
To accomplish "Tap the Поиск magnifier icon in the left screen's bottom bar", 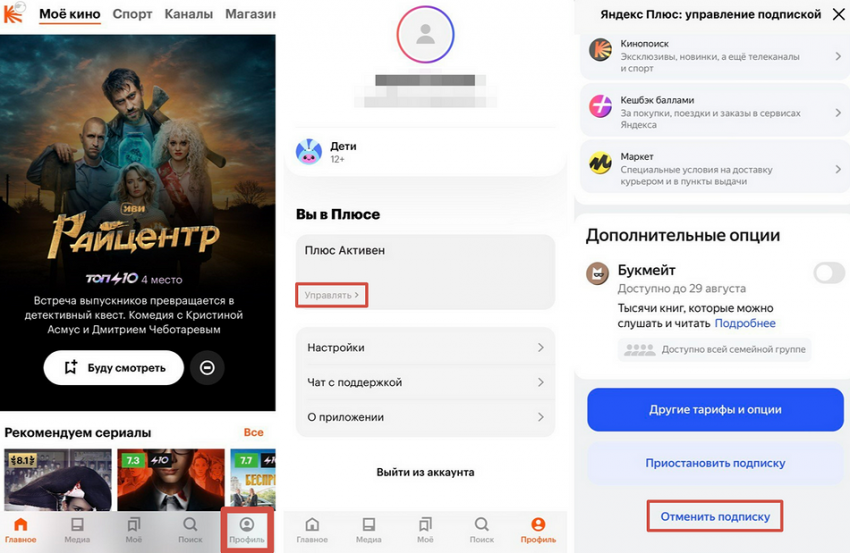I will pos(190,524).
